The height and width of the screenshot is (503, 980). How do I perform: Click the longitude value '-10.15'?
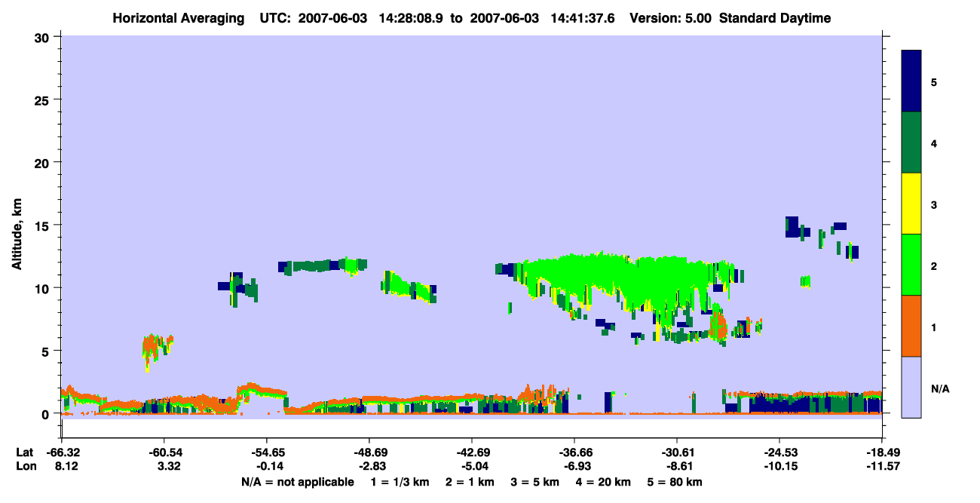(779, 467)
